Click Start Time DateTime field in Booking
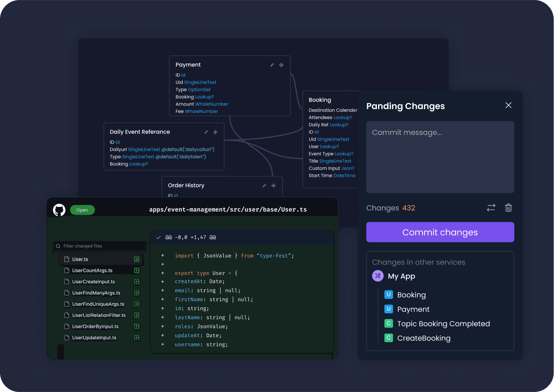The height and width of the screenshot is (392, 554). [x=332, y=176]
